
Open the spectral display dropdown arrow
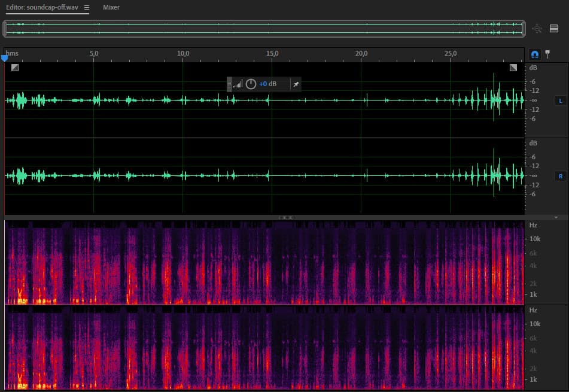556,217
